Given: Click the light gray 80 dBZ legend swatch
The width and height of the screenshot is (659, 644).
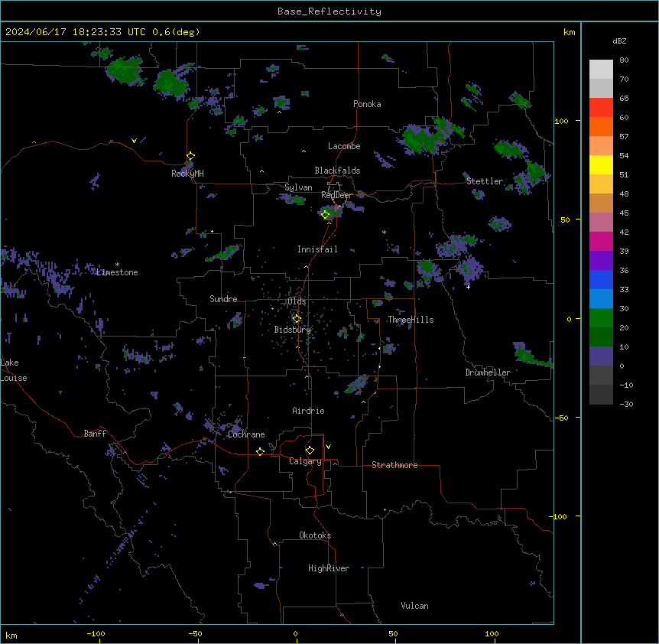Looking at the screenshot, I should (601, 69).
